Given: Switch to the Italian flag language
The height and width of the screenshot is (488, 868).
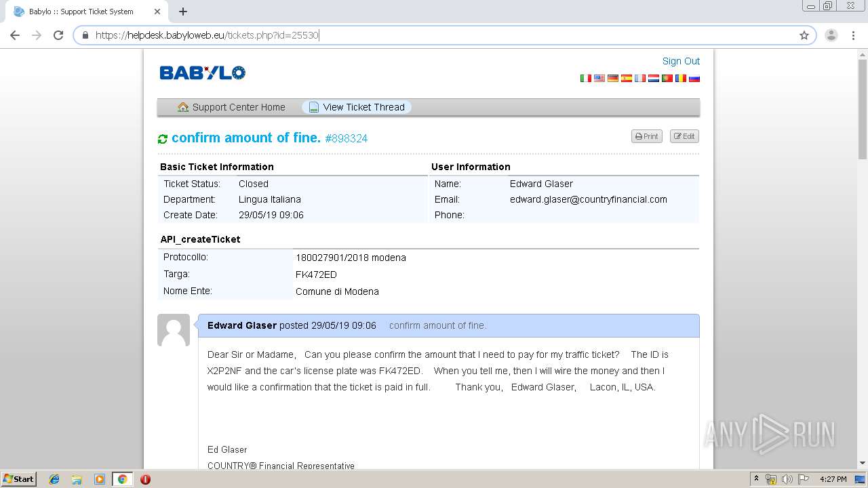Looking at the screenshot, I should [585, 79].
